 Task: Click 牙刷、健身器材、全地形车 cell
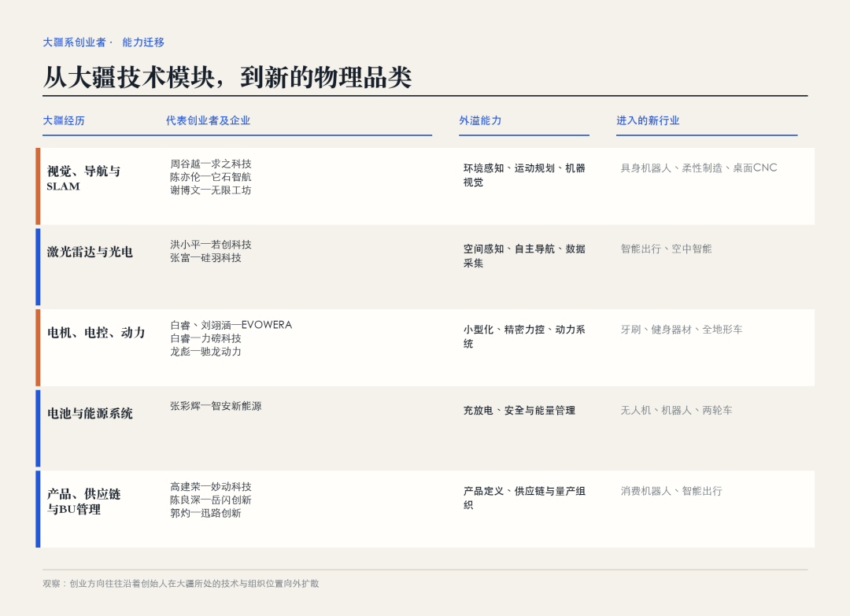tap(682, 330)
